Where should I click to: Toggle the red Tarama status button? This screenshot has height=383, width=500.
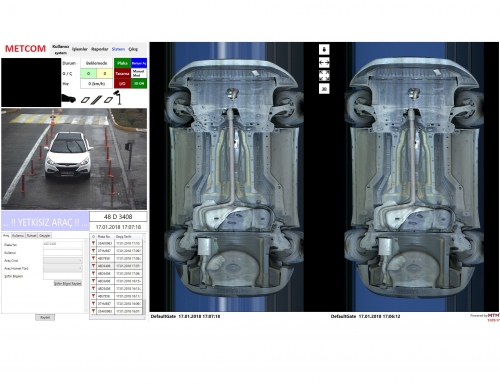coord(122,73)
